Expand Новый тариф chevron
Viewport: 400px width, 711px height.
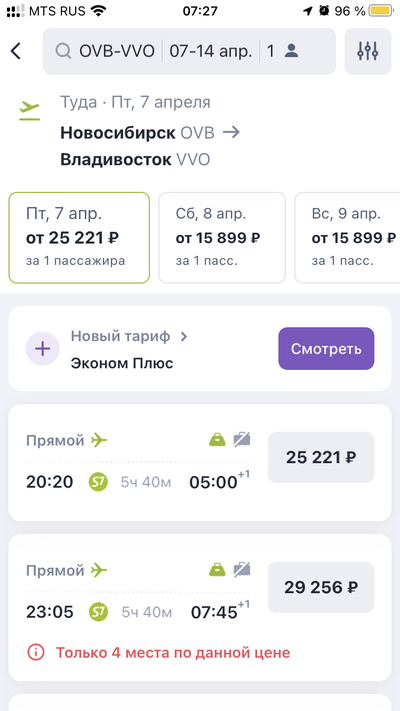point(184,337)
